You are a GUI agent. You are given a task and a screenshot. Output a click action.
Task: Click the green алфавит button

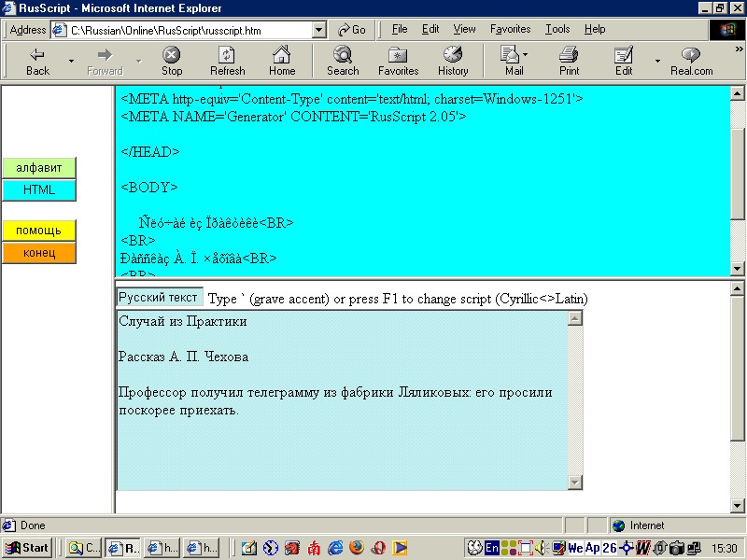pyautogui.click(x=39, y=168)
